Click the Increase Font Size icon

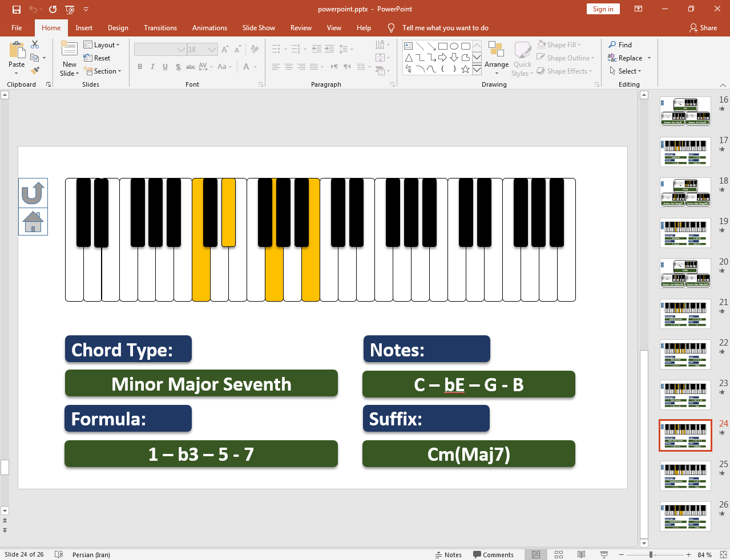point(225,50)
